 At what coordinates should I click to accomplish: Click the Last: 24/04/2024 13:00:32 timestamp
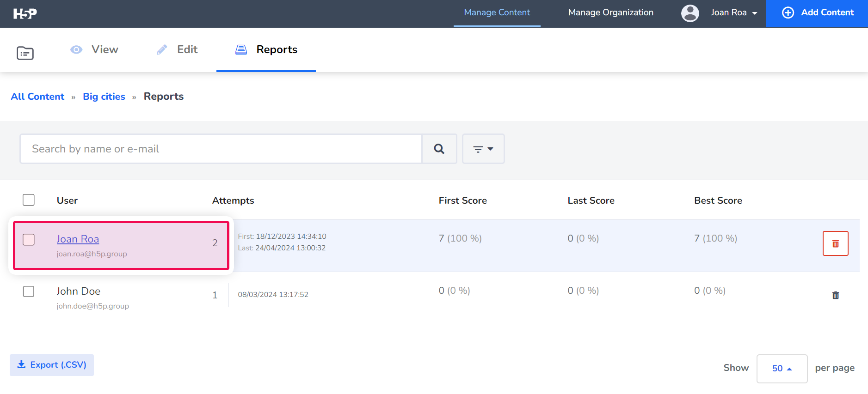(282, 248)
